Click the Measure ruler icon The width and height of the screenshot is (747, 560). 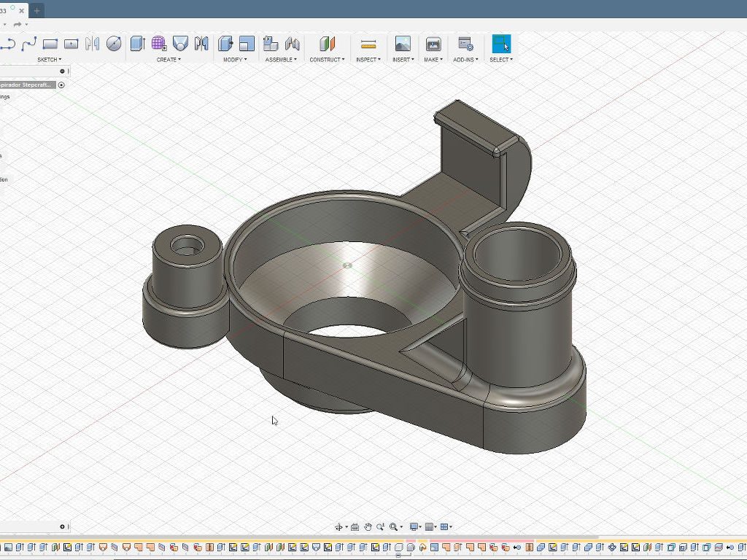[368, 44]
